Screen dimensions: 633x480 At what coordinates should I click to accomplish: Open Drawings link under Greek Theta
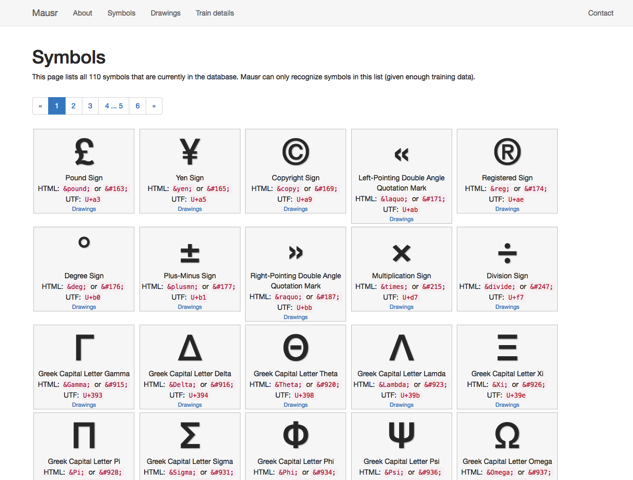coord(296,405)
